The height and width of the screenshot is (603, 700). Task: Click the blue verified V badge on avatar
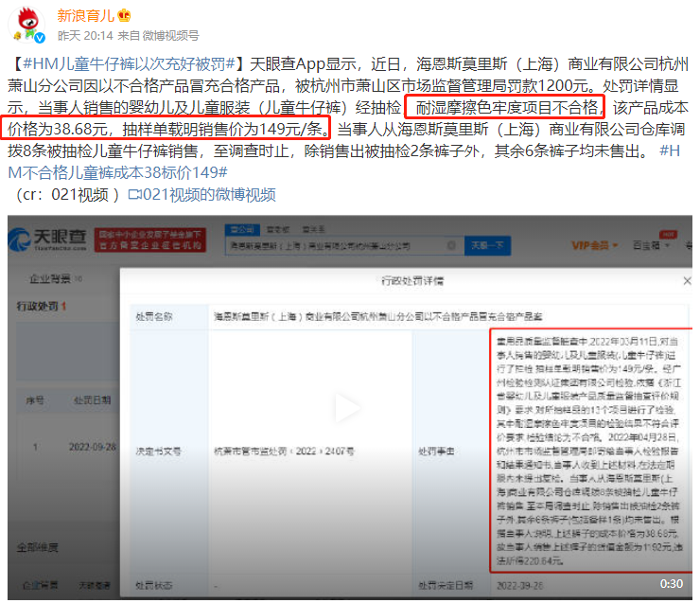pyautogui.click(x=40, y=38)
